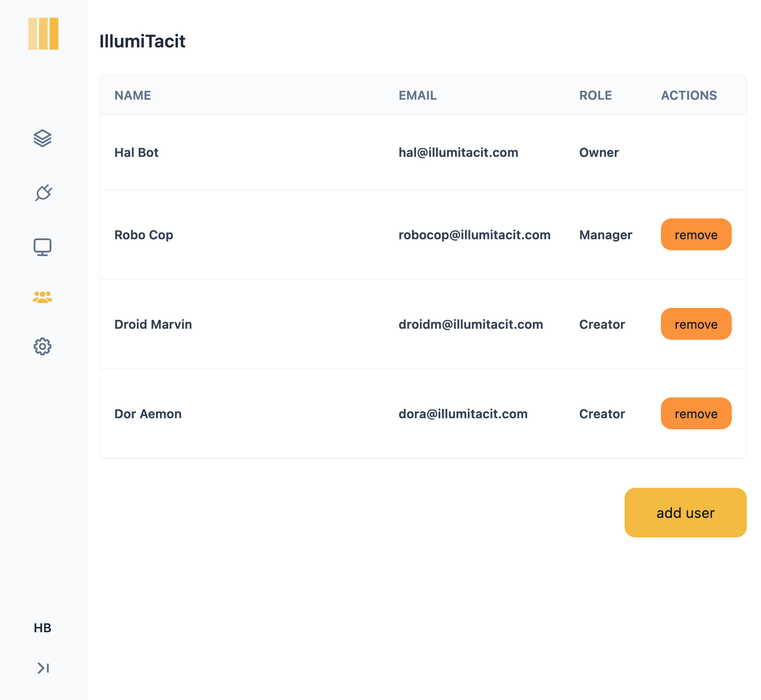This screenshot has height=700, width=761.
Task: Click the HB user initials avatar
Action: pos(43,628)
